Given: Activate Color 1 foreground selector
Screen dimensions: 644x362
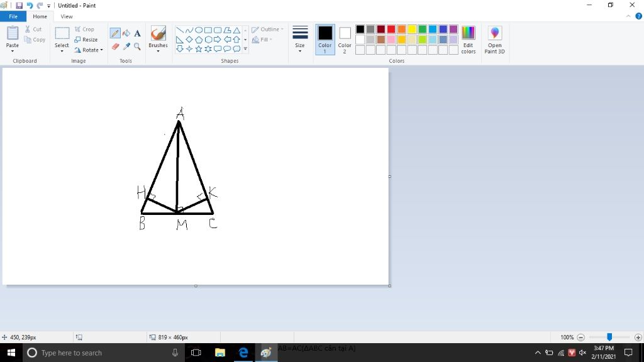Looking at the screenshot, I should pos(325,40).
